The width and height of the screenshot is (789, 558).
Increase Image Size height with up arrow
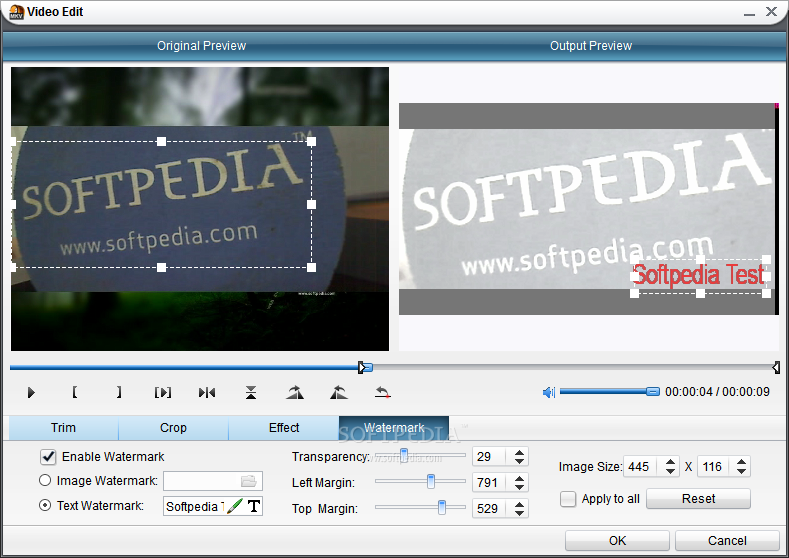pos(741,462)
